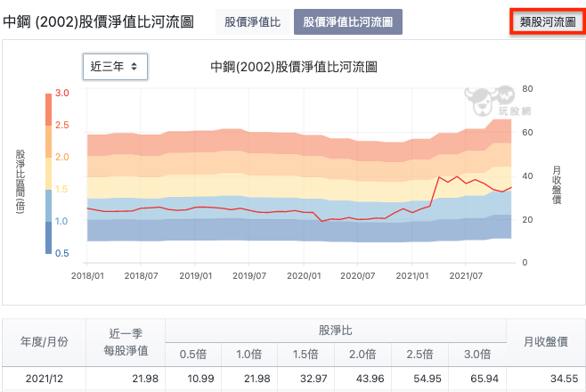Select the 2021/12 row date cell
586x392 pixels.
pos(45,379)
